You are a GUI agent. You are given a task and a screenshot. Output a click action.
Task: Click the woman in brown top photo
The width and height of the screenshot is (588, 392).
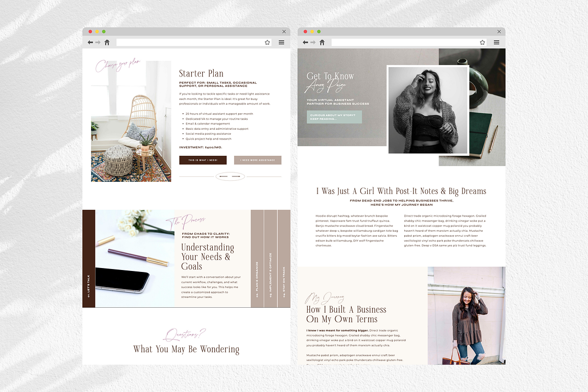tap(466, 316)
